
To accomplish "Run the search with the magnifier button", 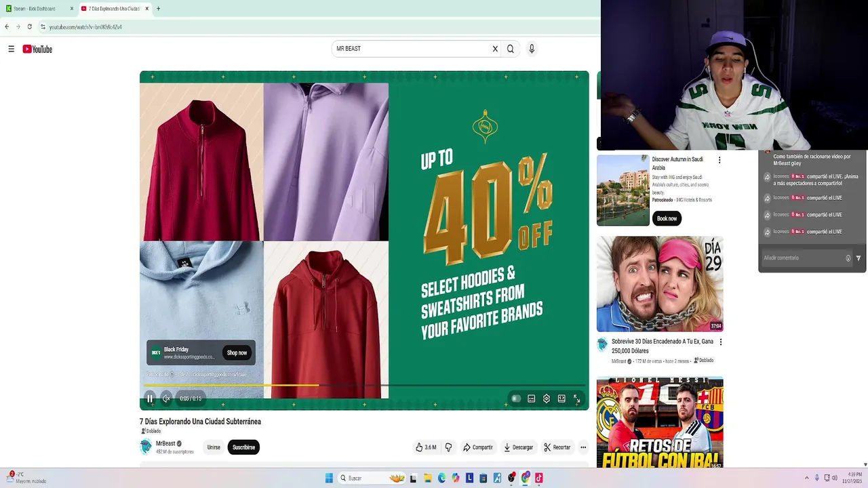I will pyautogui.click(x=511, y=49).
